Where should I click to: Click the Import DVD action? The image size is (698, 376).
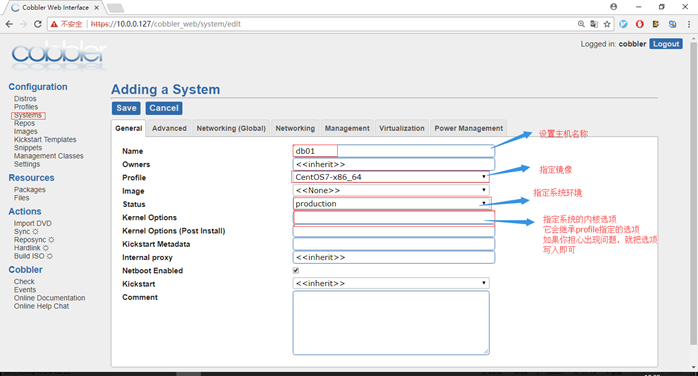pos(32,223)
